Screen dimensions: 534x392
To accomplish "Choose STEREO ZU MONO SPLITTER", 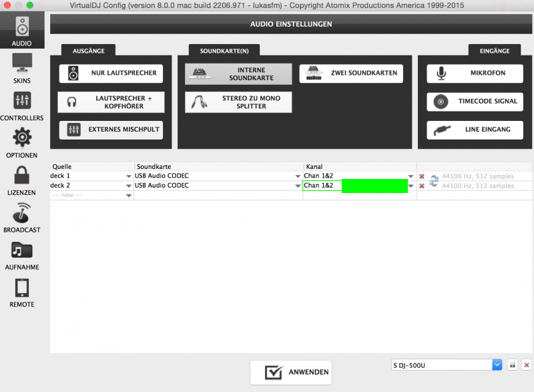I will pos(238,102).
